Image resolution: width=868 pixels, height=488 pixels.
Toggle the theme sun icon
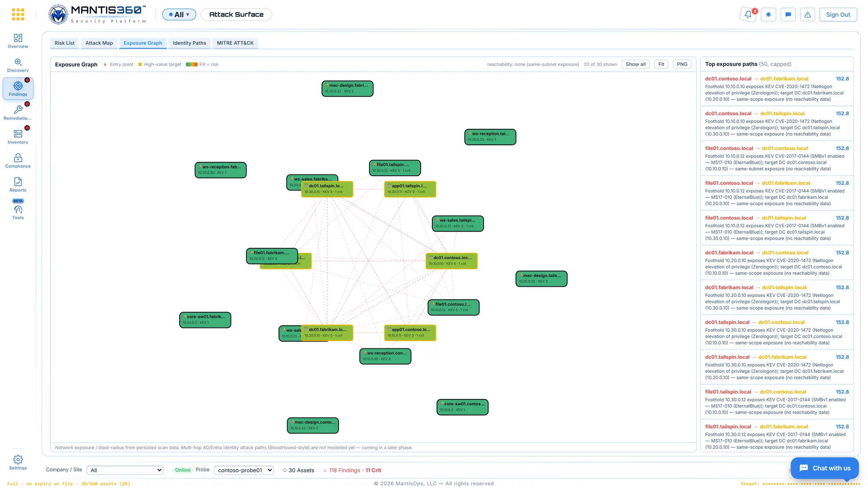(768, 14)
